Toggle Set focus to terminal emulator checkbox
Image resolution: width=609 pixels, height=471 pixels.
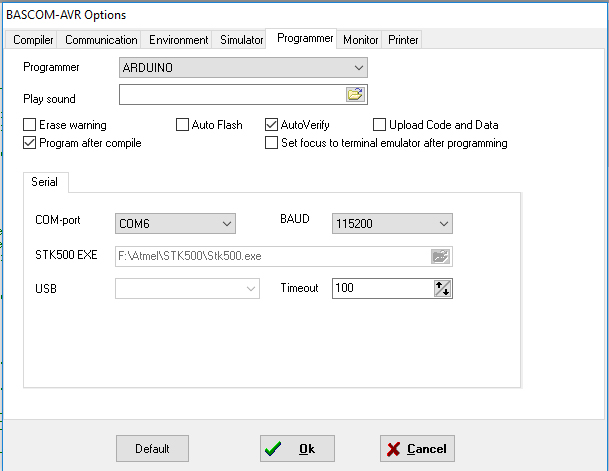271,143
